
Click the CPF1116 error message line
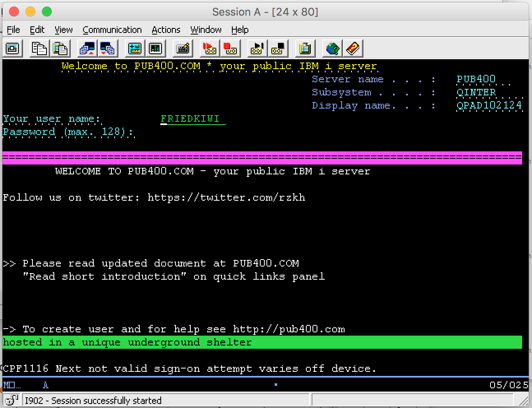click(189, 369)
